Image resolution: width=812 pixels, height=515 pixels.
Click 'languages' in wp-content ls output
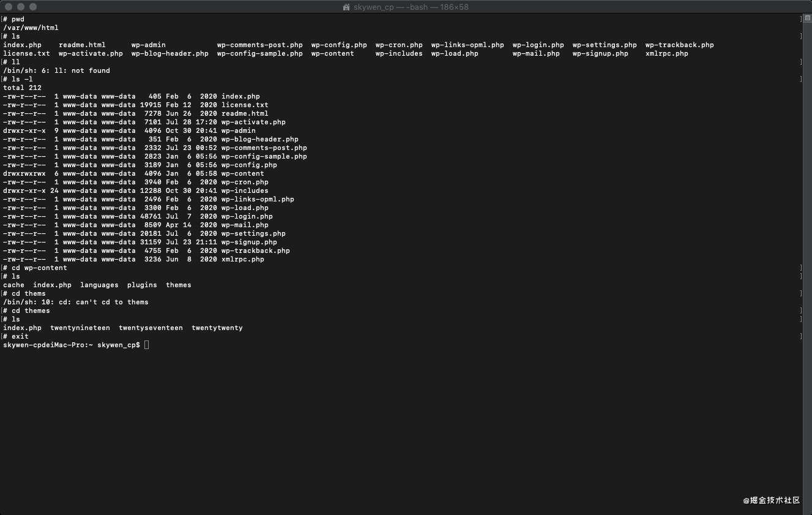pos(99,285)
